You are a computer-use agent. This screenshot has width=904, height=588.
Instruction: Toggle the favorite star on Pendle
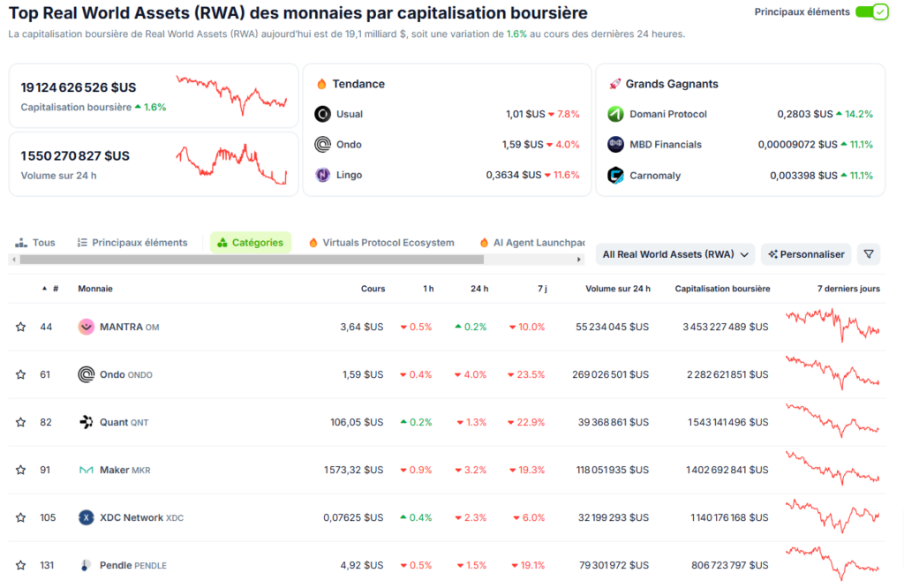tap(20, 565)
